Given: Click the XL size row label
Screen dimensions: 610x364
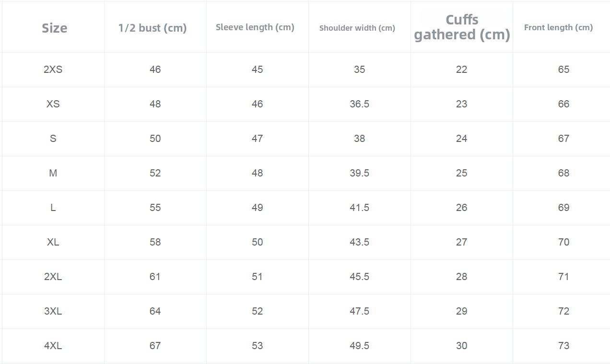Looking at the screenshot, I should pos(53,242).
